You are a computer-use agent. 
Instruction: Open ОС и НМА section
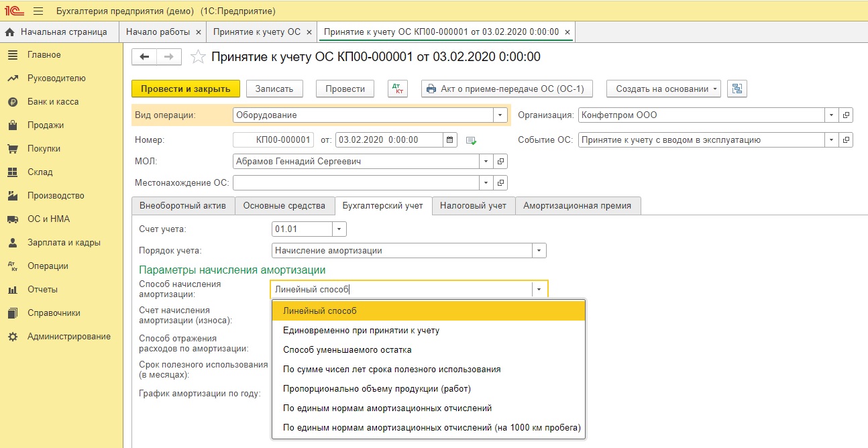[x=48, y=219]
